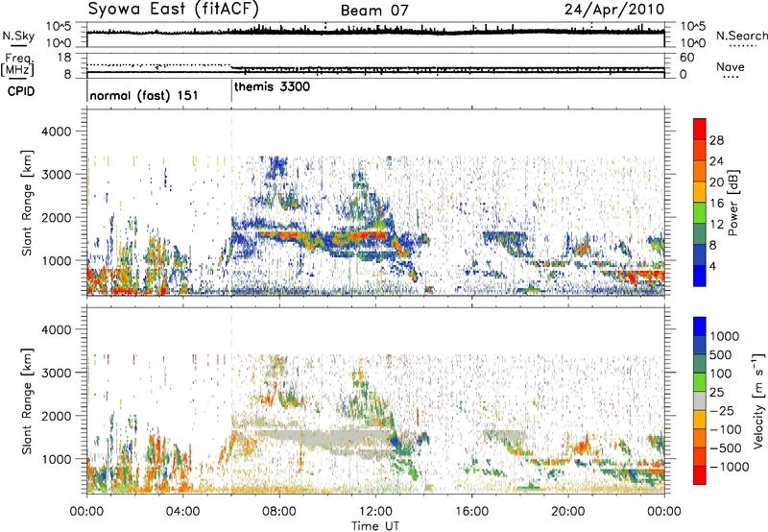The width and height of the screenshot is (768, 532).
Task: Click the '4000' tick of the power panel
Action: 56,132
